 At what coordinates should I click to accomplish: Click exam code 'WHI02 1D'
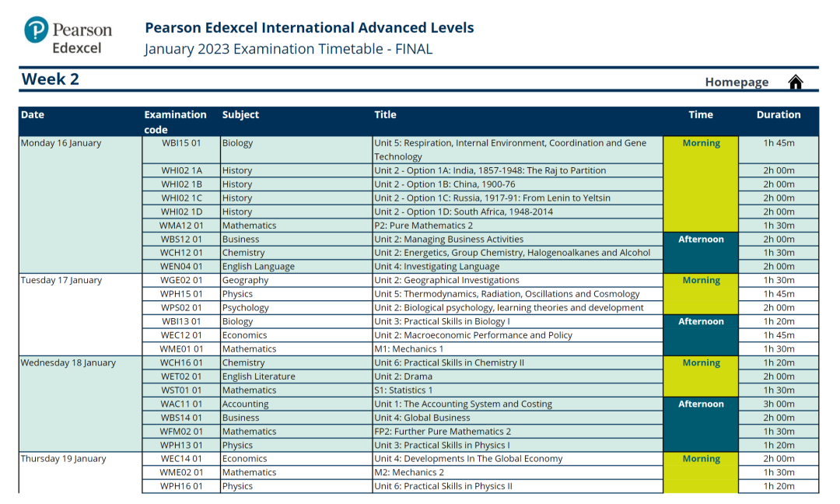pos(181,212)
